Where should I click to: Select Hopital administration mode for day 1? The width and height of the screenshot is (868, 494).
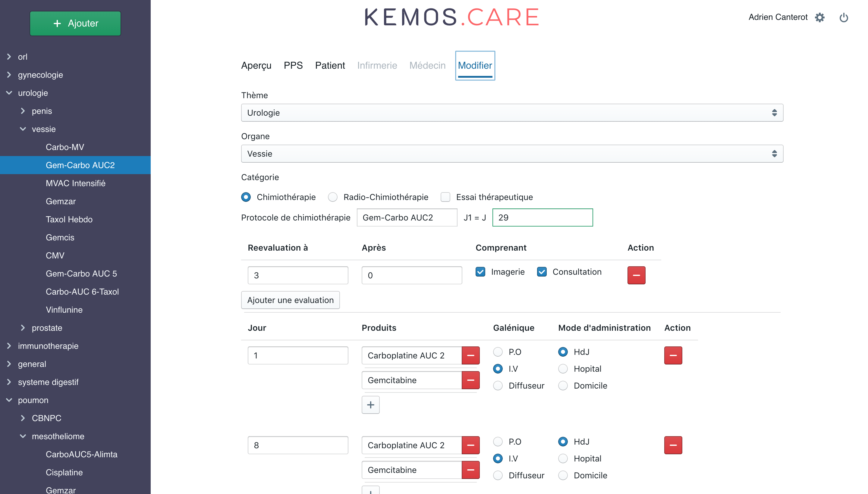click(563, 369)
